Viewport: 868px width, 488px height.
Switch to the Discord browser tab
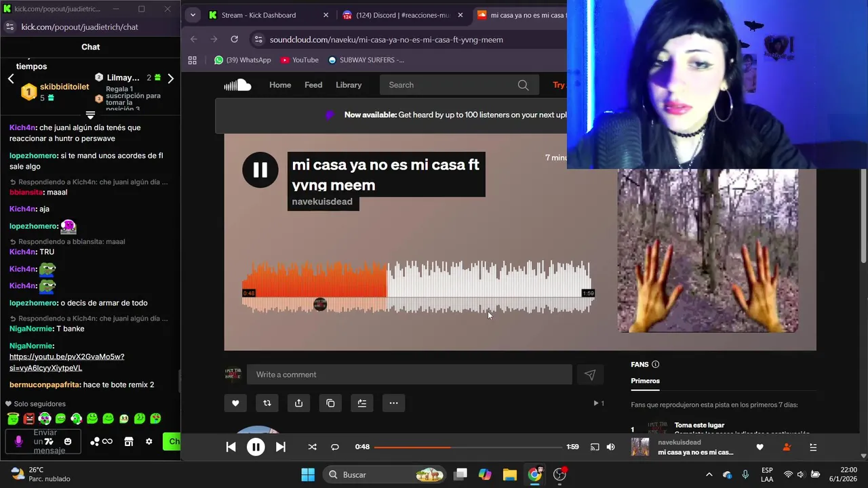pos(403,15)
